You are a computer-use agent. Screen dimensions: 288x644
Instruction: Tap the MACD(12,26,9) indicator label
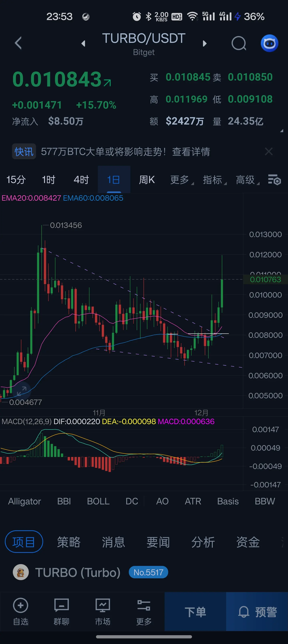tap(26, 422)
